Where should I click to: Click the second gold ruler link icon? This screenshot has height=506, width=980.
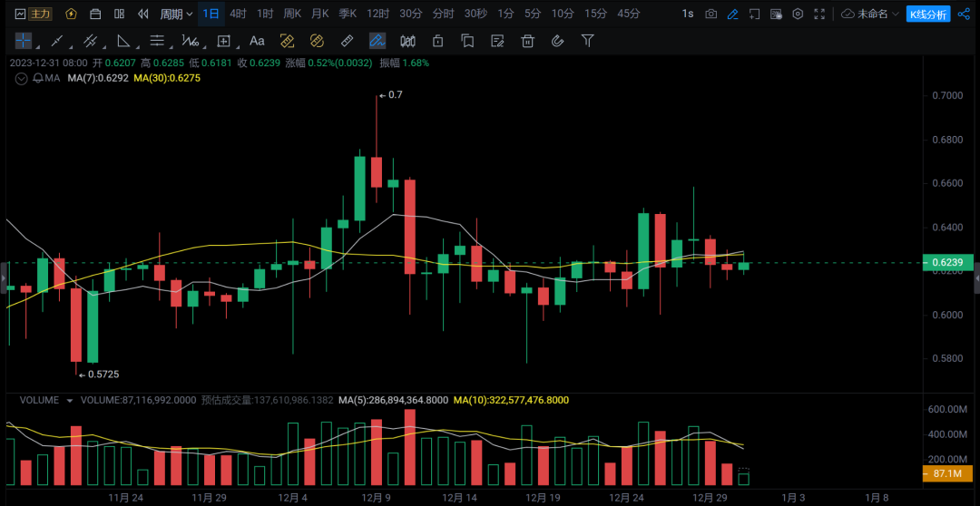point(317,41)
